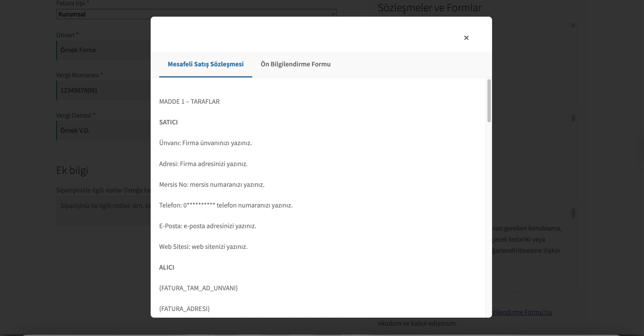
Task: Click the Sözleşmeler ve Formlar heading
Action: tap(430, 8)
